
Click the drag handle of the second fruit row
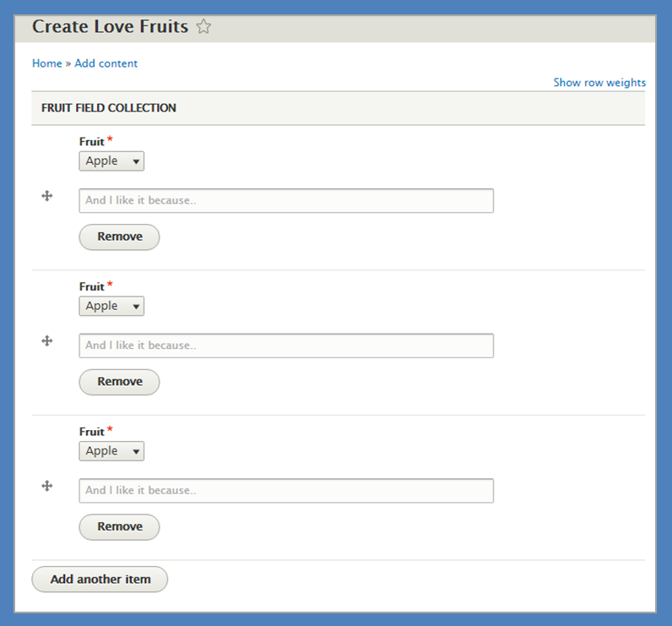click(47, 340)
